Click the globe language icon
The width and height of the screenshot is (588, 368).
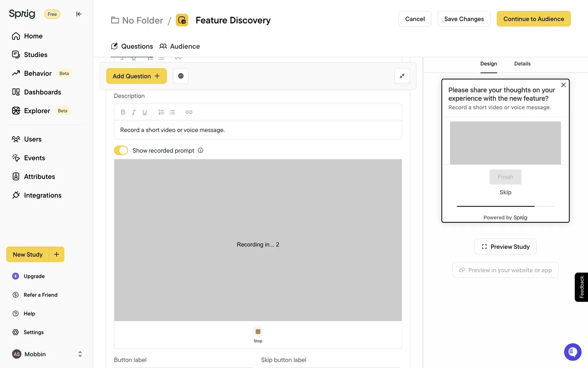point(181,76)
